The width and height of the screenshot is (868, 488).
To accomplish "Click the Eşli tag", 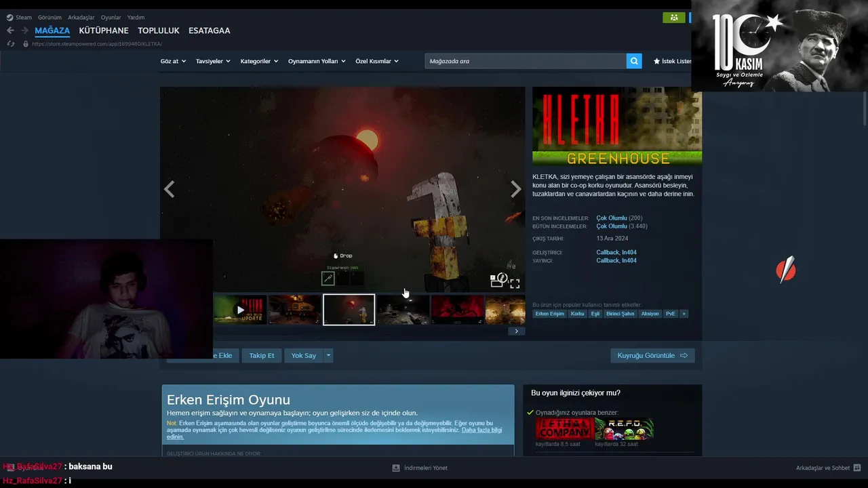I will point(595,314).
